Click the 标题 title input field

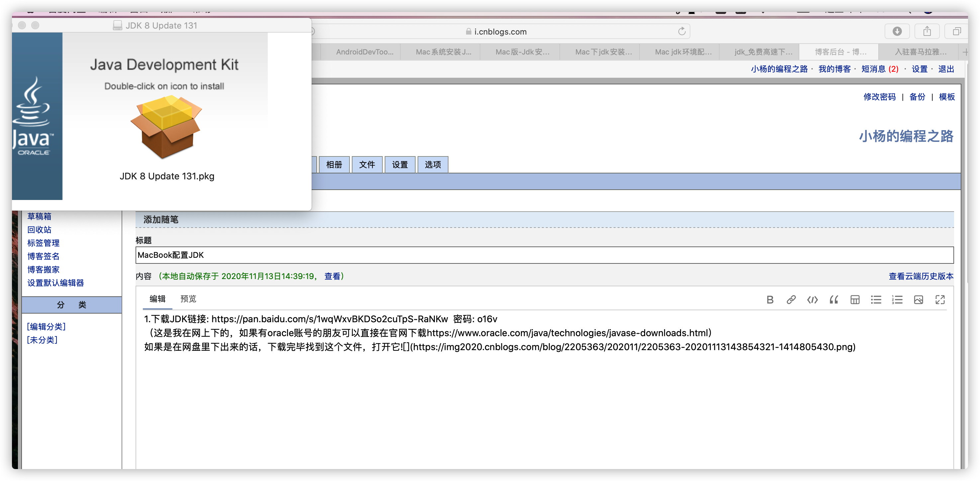pyautogui.click(x=544, y=255)
